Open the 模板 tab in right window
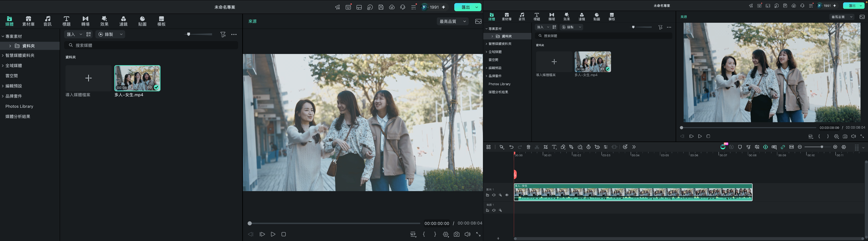The width and height of the screenshot is (868, 241). click(x=612, y=16)
